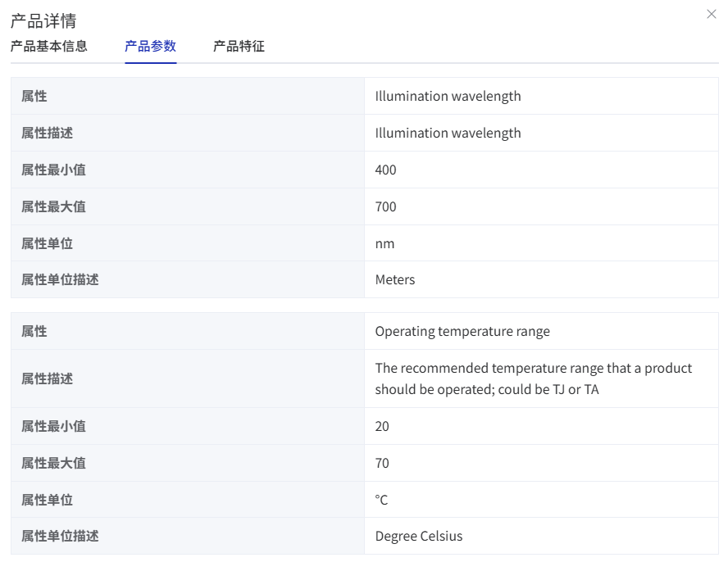Image resolution: width=728 pixels, height=562 pixels.
Task: Click the 属性最小值 label in first table
Action: 53,170
